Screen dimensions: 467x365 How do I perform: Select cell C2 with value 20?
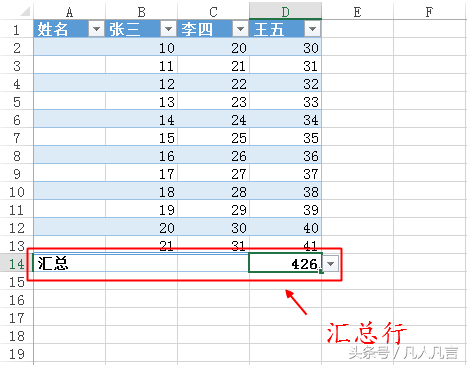tap(213, 48)
